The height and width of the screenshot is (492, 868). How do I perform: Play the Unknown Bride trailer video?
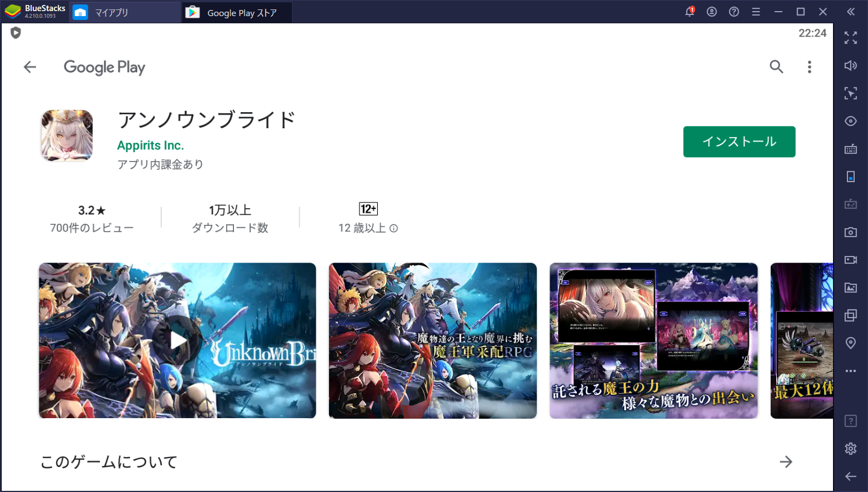click(x=177, y=340)
